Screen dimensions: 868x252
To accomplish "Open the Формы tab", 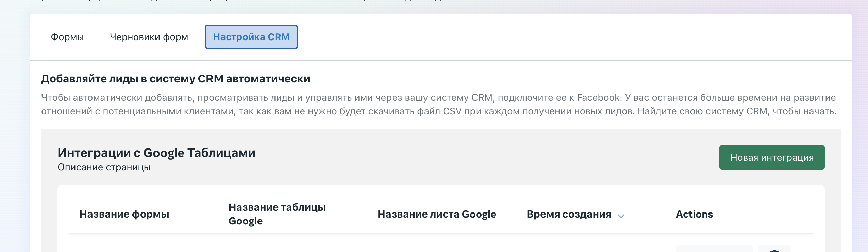I will pyautogui.click(x=67, y=37).
